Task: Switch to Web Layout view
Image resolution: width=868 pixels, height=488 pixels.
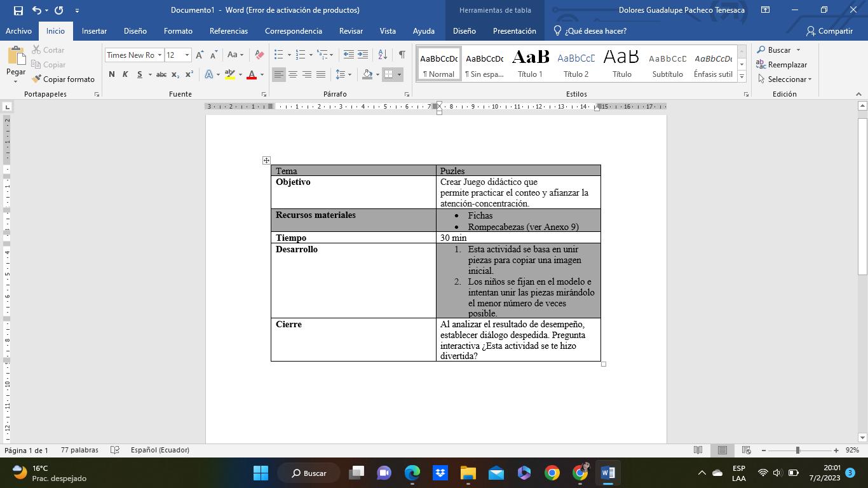Action: 747,450
